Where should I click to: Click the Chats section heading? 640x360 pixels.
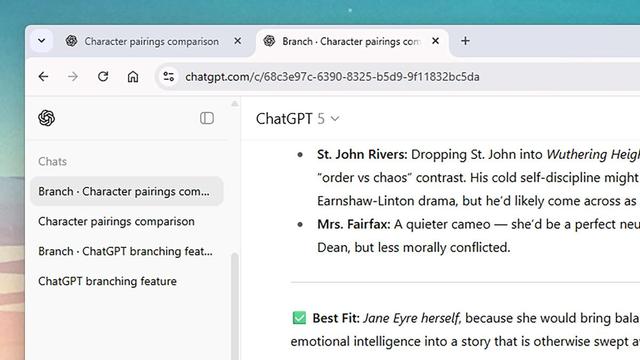tap(52, 161)
